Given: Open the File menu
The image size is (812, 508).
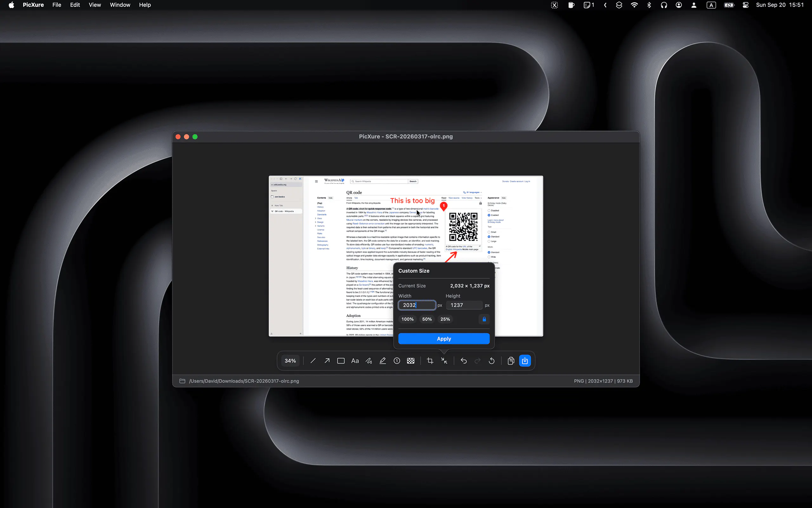Looking at the screenshot, I should (x=57, y=5).
